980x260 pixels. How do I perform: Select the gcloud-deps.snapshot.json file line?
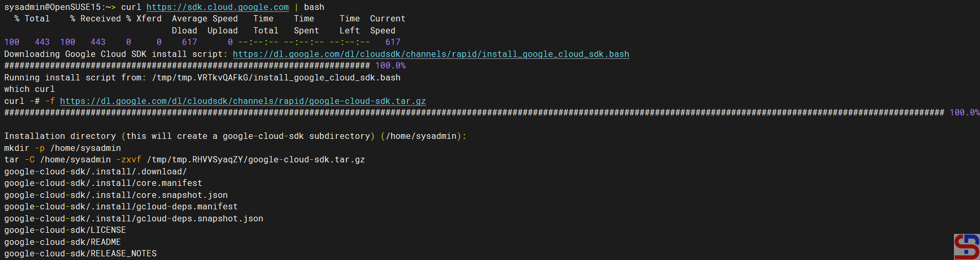134,219
